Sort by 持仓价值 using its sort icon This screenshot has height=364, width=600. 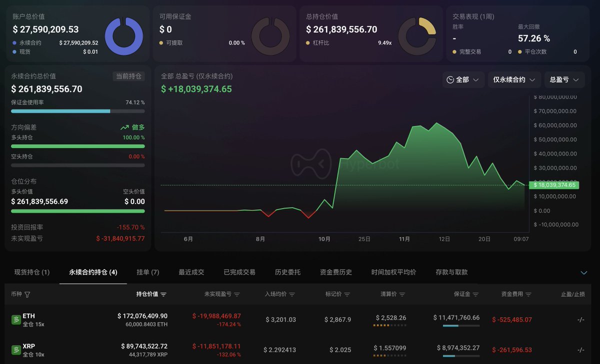pos(163,295)
